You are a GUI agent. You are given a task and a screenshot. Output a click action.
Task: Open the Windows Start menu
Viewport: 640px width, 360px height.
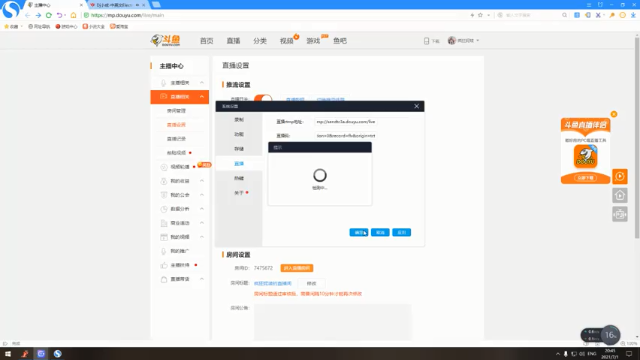(8, 354)
